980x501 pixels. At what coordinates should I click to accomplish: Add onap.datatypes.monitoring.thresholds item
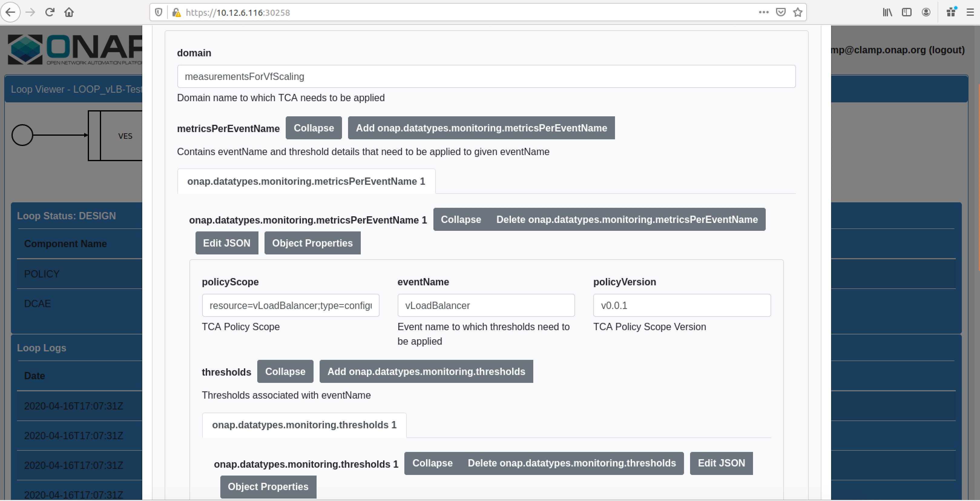point(426,372)
